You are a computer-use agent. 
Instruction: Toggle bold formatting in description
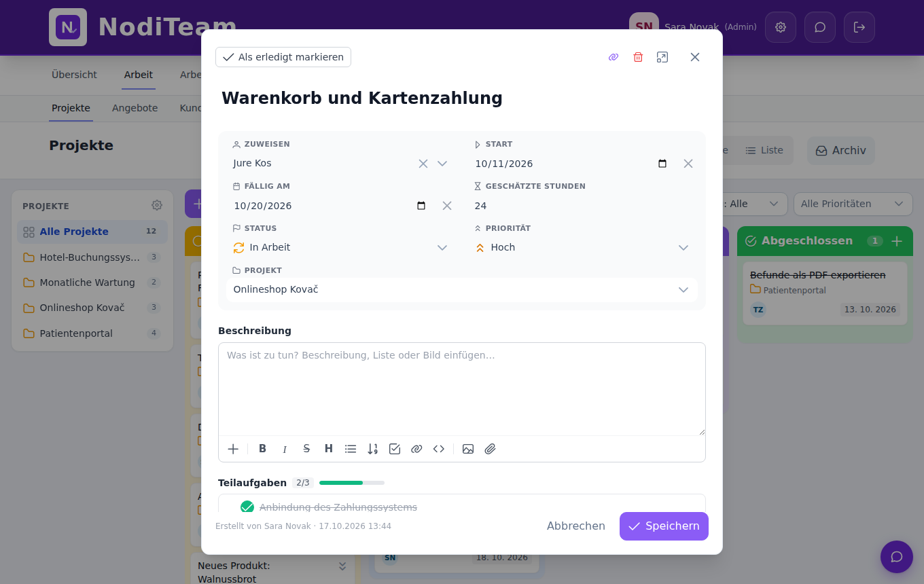263,449
